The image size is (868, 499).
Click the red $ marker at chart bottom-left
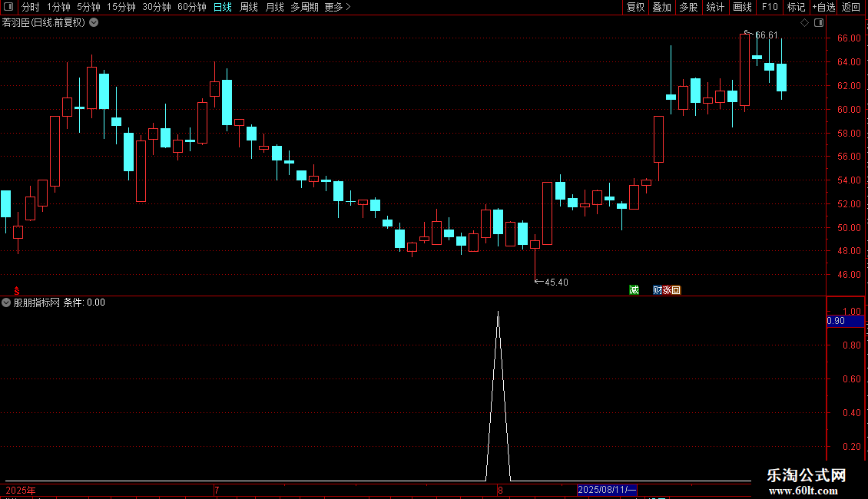17,291
